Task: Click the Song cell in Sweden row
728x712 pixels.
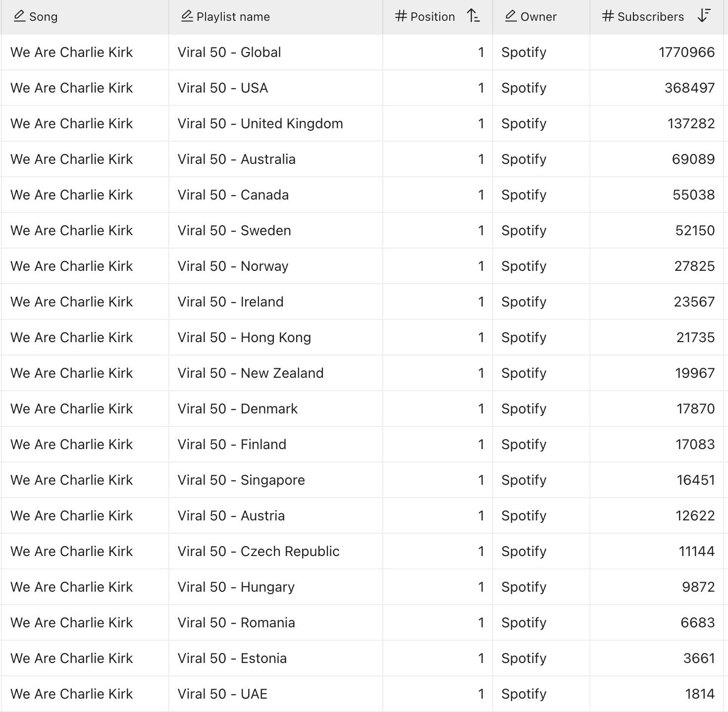Action: (85, 230)
